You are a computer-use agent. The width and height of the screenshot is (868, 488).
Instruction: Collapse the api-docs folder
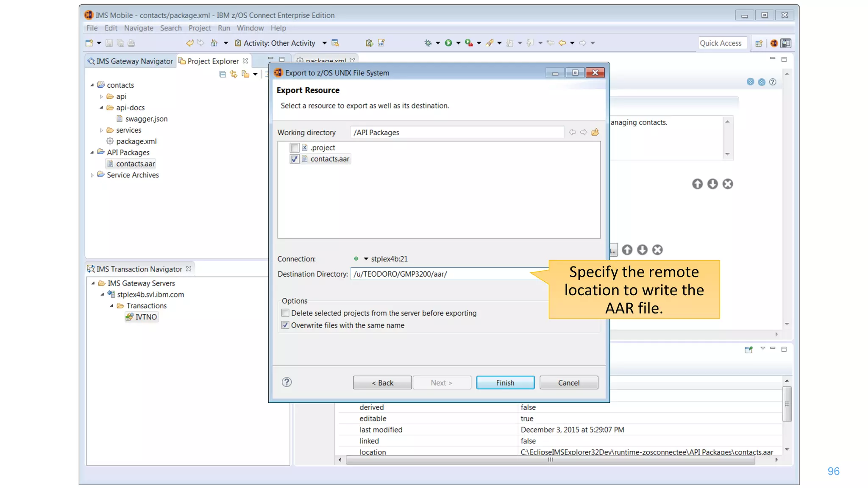click(x=101, y=108)
